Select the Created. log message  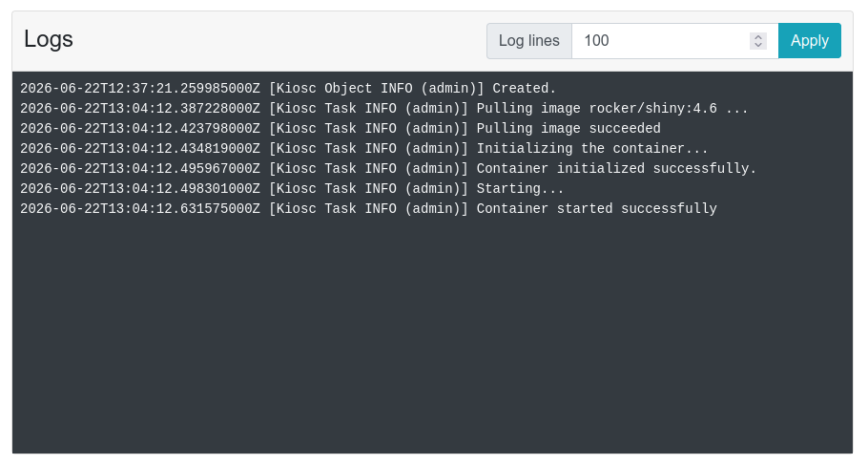525,88
